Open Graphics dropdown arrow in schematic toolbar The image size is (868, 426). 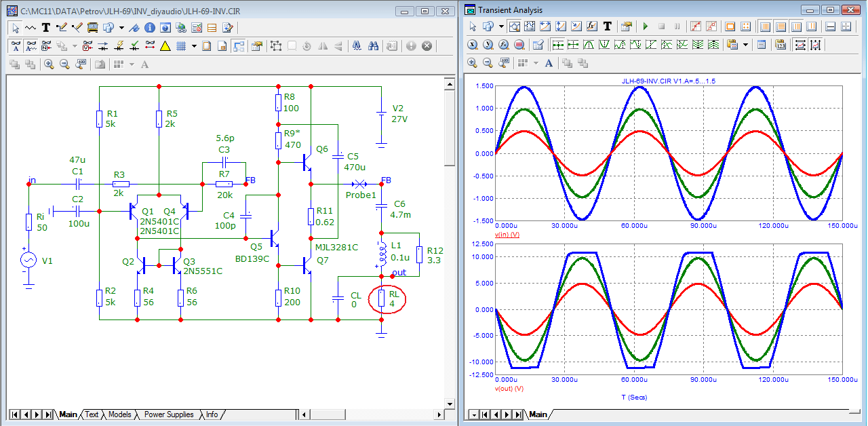click(x=121, y=28)
